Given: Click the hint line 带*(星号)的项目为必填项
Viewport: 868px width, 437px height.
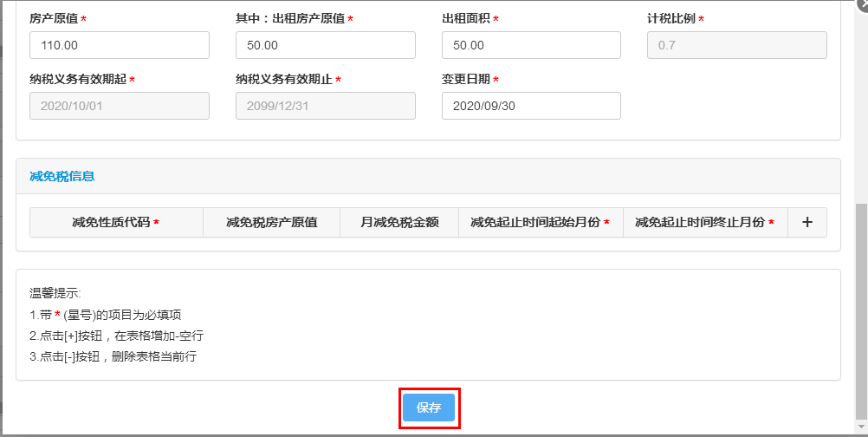Looking at the screenshot, I should tap(105, 315).
